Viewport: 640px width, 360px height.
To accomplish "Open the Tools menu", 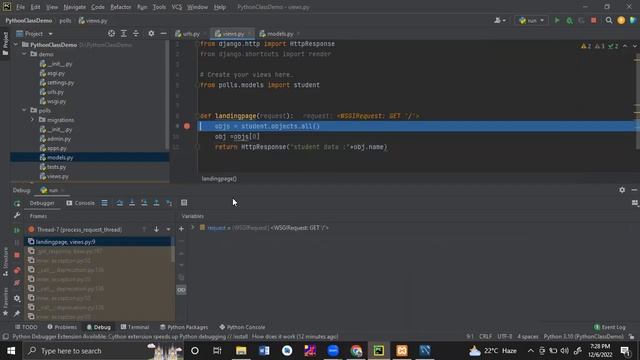I will click(159, 7).
